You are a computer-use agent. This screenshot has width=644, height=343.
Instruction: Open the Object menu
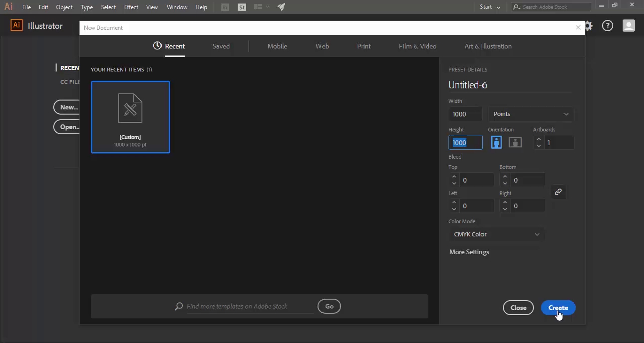tap(64, 7)
